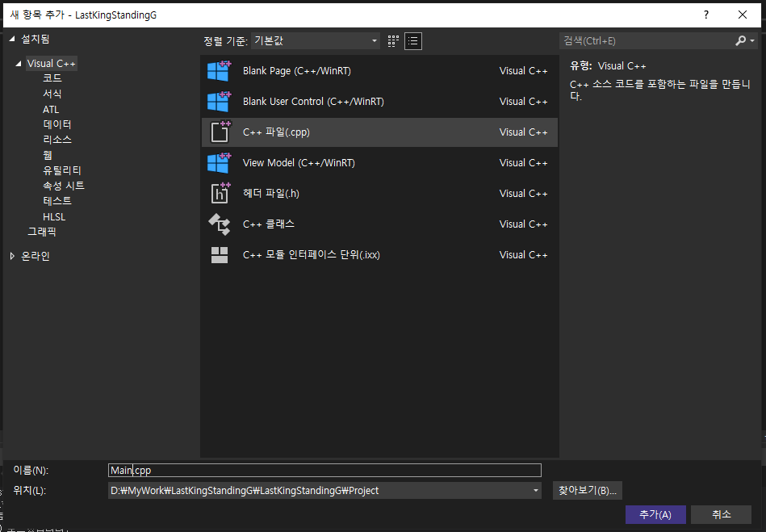The width and height of the screenshot is (766, 532).
Task: Switch to the list view layout
Action: point(413,41)
